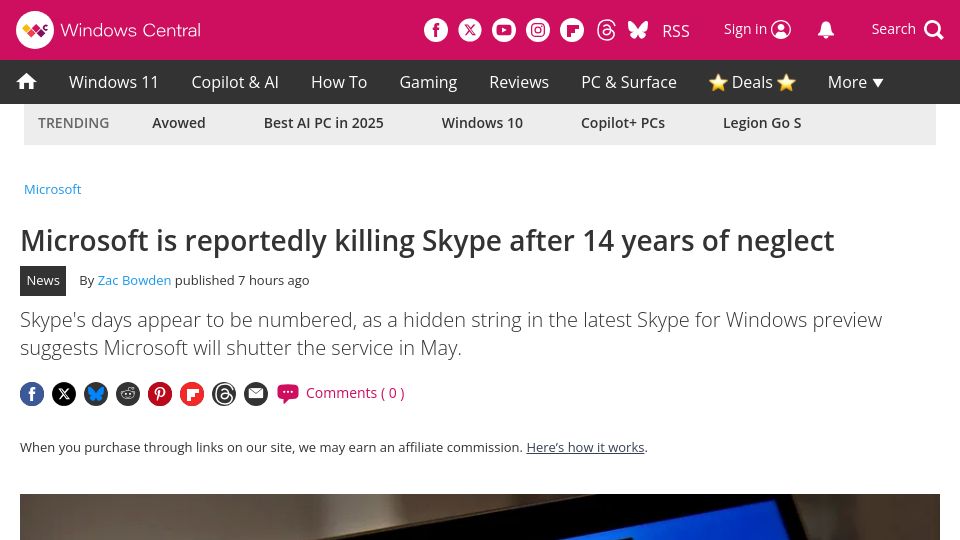
Task: Expand the More dropdown menu
Action: click(855, 82)
